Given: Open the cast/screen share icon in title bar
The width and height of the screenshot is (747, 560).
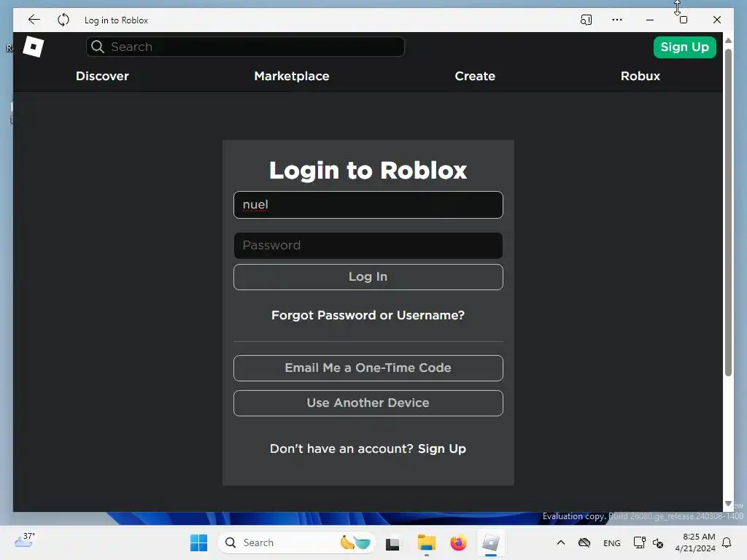Looking at the screenshot, I should [x=586, y=20].
